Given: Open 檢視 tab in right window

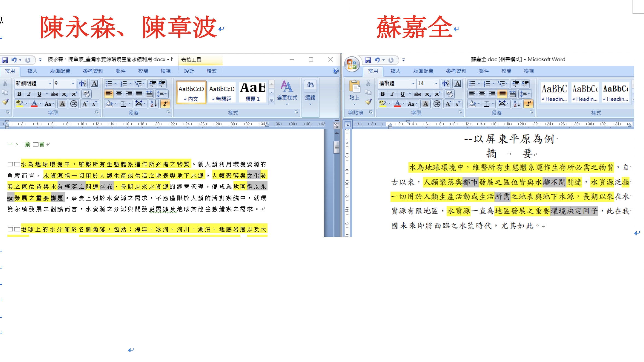Looking at the screenshot, I should [x=529, y=71].
